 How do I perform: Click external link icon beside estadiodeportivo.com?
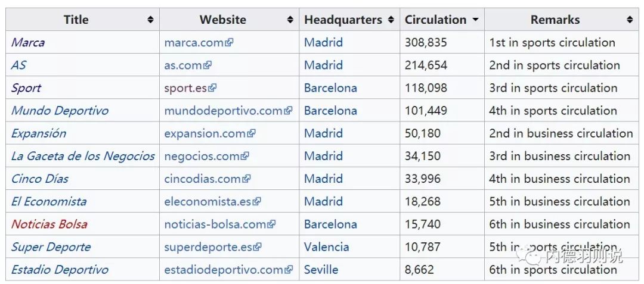289,269
